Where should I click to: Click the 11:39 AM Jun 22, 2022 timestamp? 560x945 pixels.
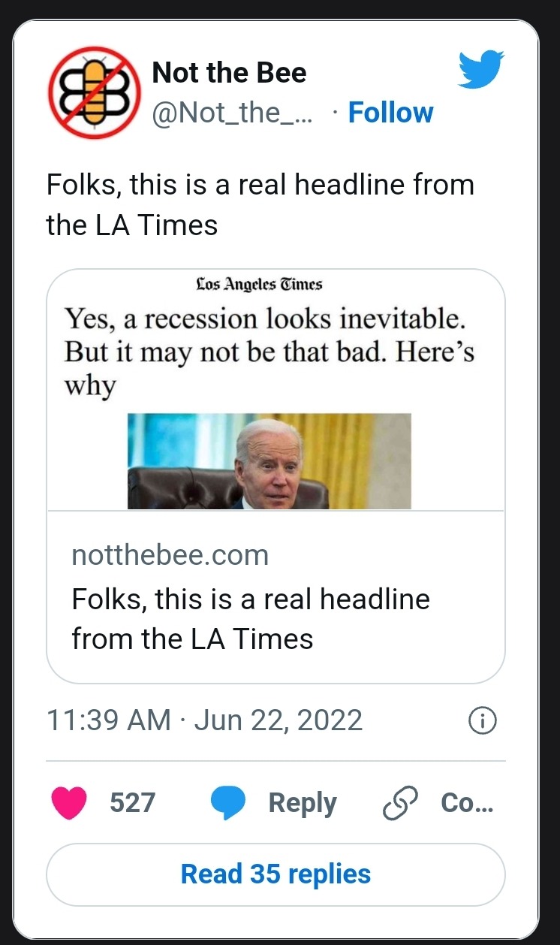pyautogui.click(x=204, y=720)
